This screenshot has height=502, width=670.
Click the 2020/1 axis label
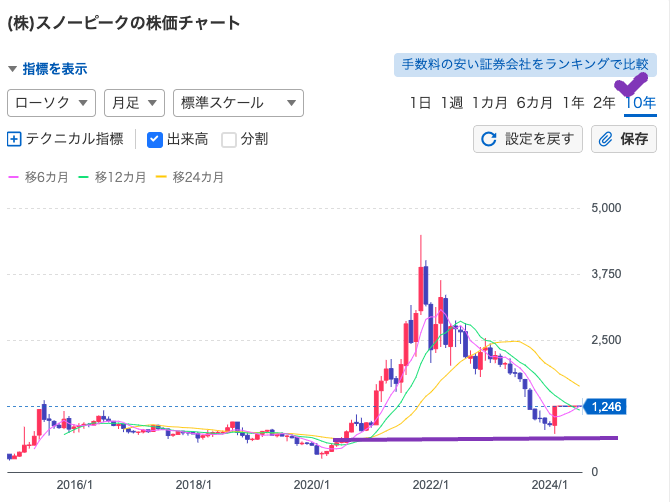pos(311,485)
